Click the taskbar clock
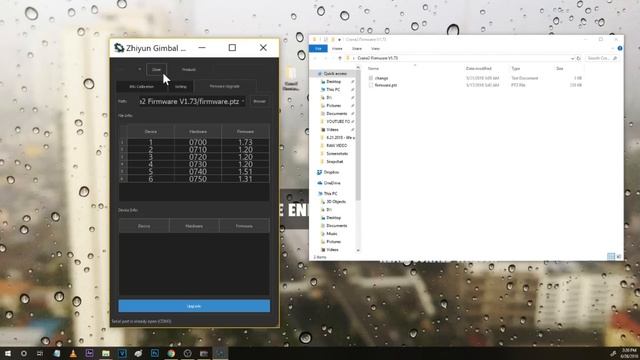Image resolution: width=640 pixels, height=360 pixels. (630, 353)
